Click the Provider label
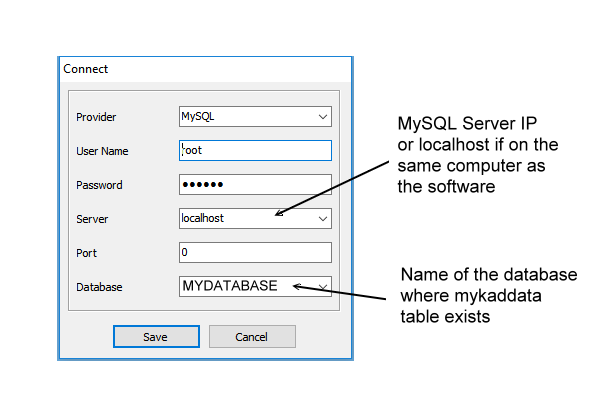Image resolution: width=601 pixels, height=404 pixels. (97, 118)
